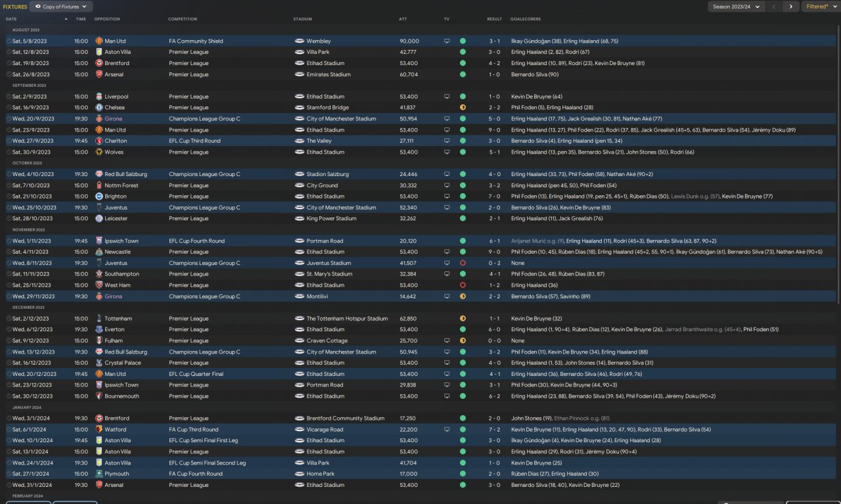Click Kevin De Bruyne (64) in Liverpool row
This screenshot has height=504, width=841.
pyautogui.click(x=537, y=97)
